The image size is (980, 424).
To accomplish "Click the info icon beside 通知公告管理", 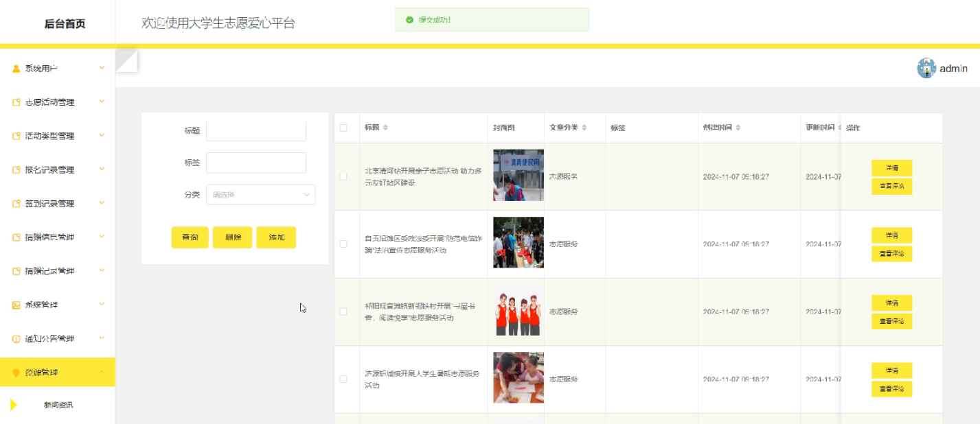I will [16, 339].
